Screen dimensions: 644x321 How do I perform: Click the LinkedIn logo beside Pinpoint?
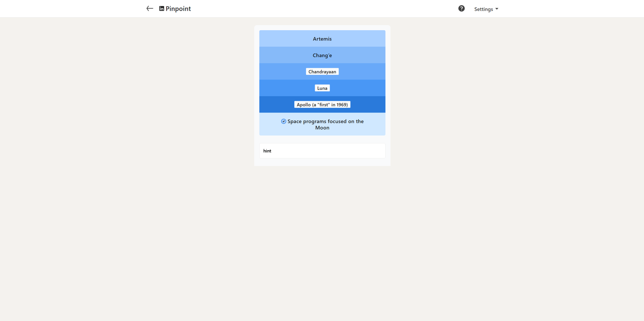[161, 8]
